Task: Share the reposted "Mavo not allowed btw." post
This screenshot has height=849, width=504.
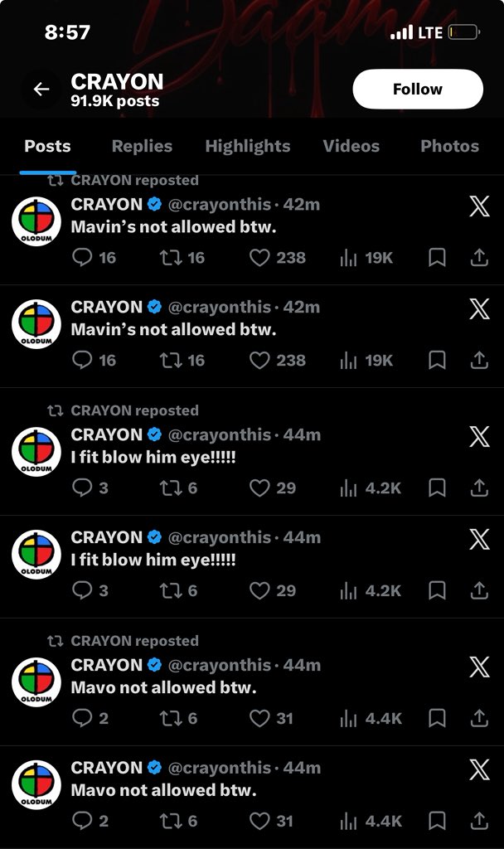Action: point(479,718)
